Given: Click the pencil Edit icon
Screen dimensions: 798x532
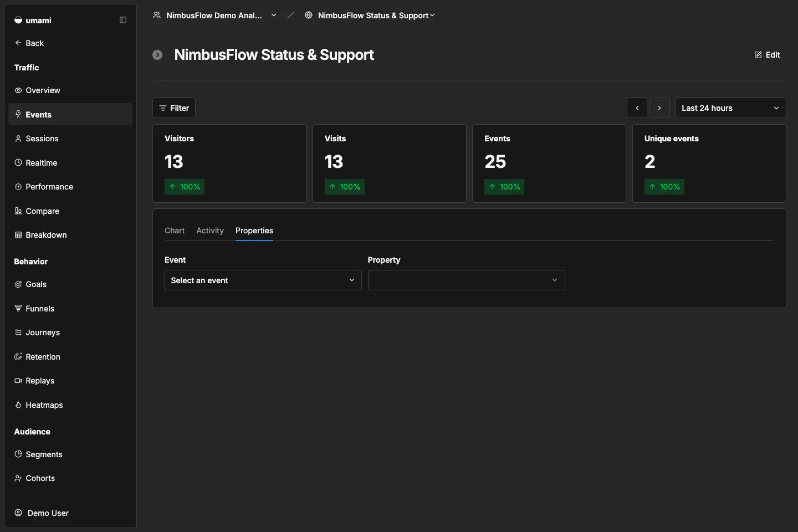Looking at the screenshot, I should tap(758, 55).
